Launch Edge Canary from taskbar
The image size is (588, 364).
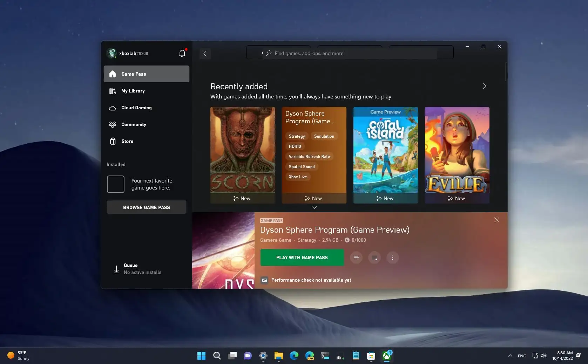pyautogui.click(x=310, y=356)
